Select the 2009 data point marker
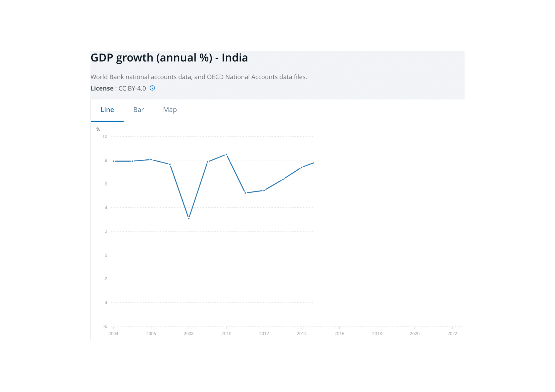This screenshot has width=555, height=392. (208, 162)
